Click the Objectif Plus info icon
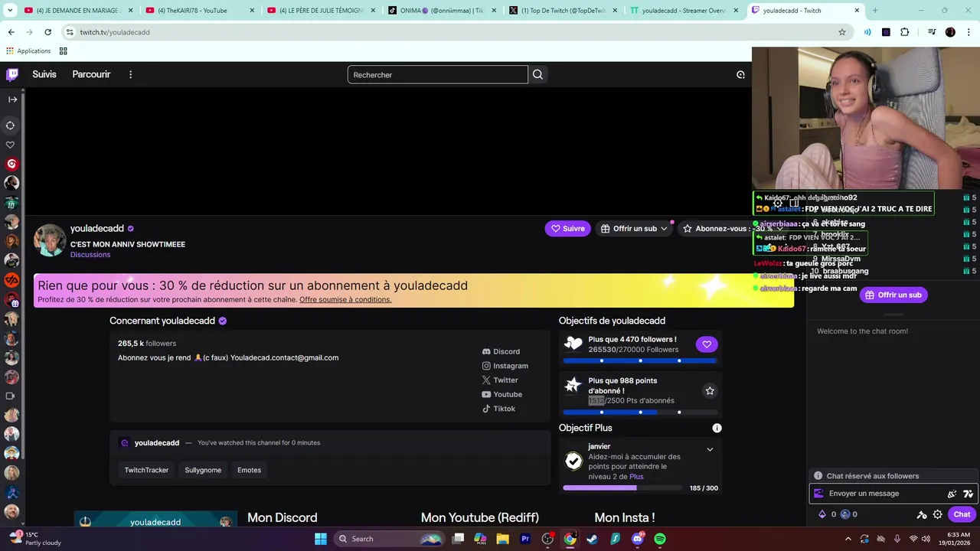The image size is (980, 551). [717, 428]
